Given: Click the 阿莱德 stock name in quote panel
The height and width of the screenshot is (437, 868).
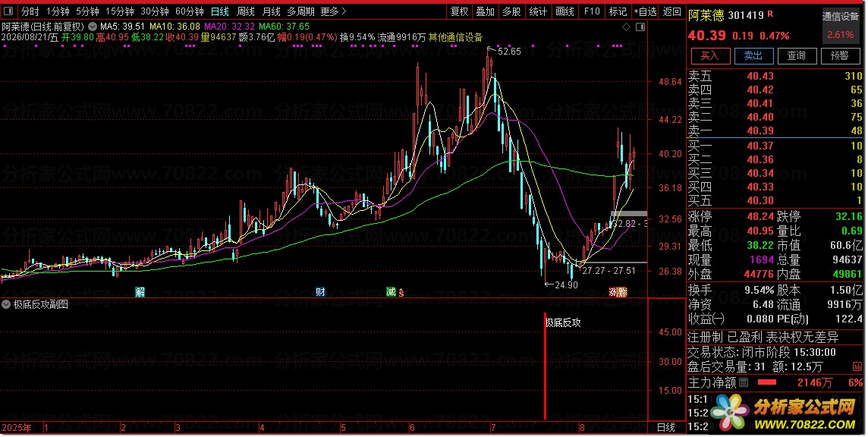Looking at the screenshot, I should click(x=706, y=15).
